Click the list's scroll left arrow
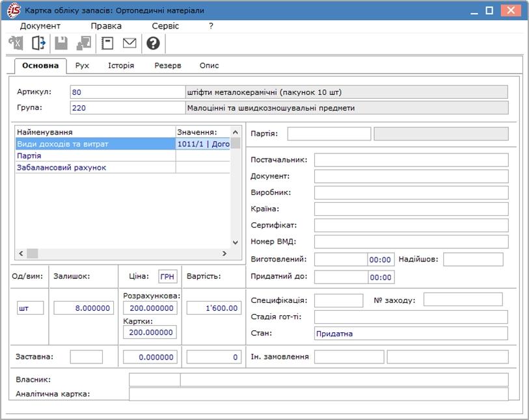 (21, 253)
